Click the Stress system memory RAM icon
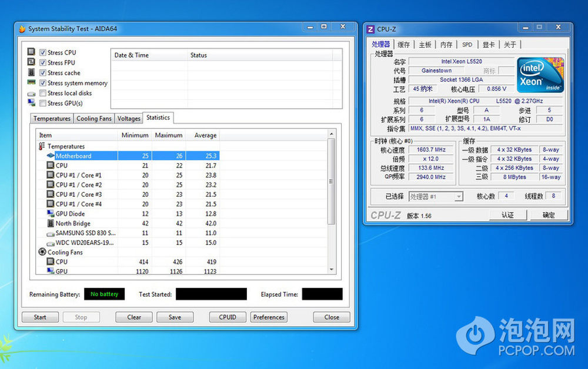Screen dimensions: 588x369 click(x=32, y=82)
